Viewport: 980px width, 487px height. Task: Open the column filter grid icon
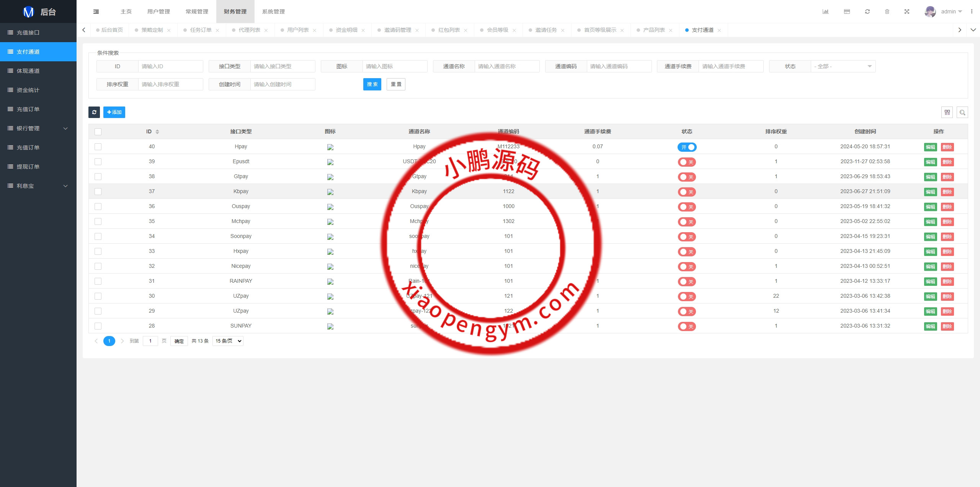(947, 112)
